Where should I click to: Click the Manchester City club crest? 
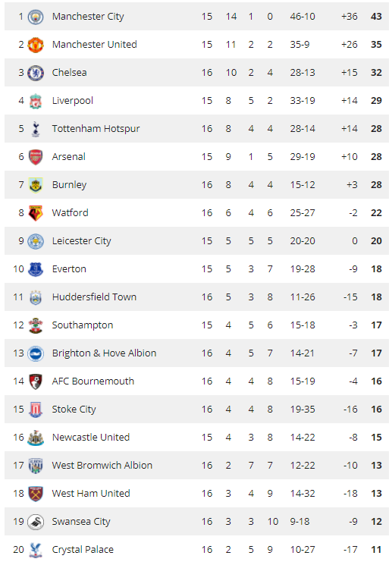tap(36, 17)
